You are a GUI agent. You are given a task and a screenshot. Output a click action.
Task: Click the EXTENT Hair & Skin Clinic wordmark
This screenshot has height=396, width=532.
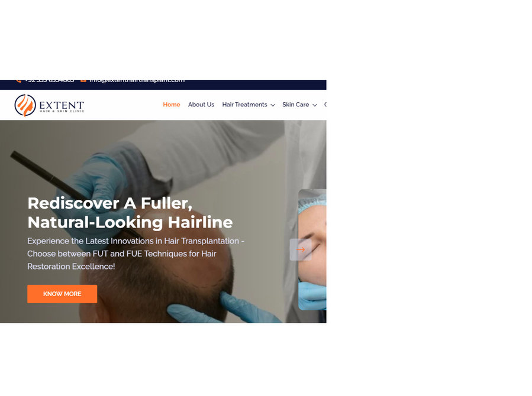point(62,106)
